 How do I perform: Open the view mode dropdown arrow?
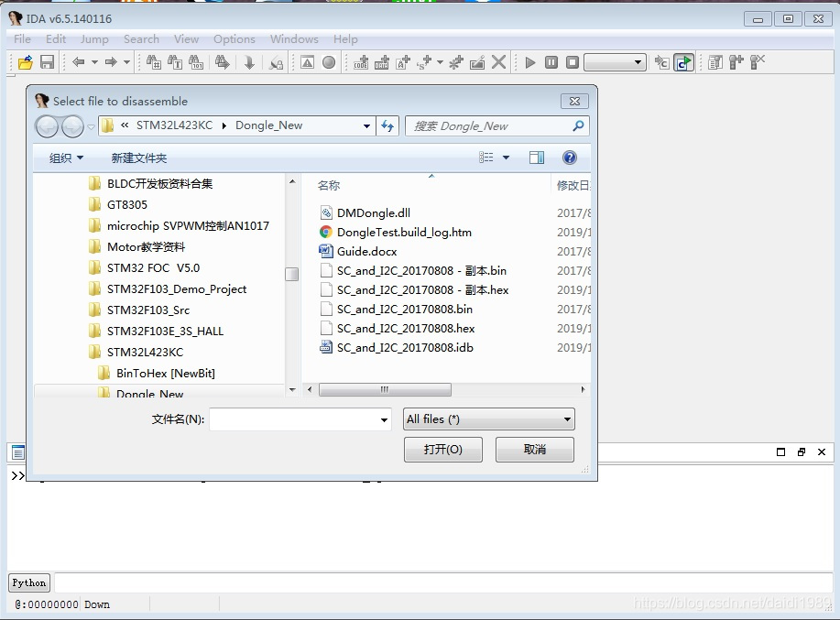click(x=506, y=158)
